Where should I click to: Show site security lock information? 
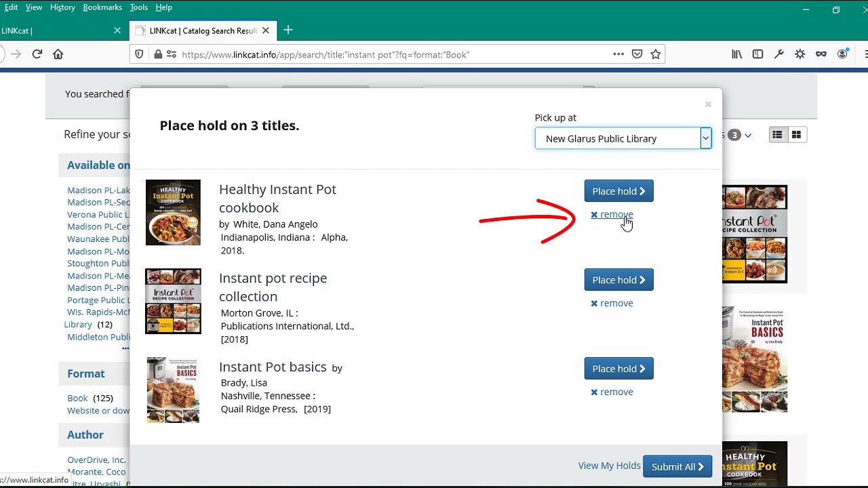pyautogui.click(x=157, y=54)
